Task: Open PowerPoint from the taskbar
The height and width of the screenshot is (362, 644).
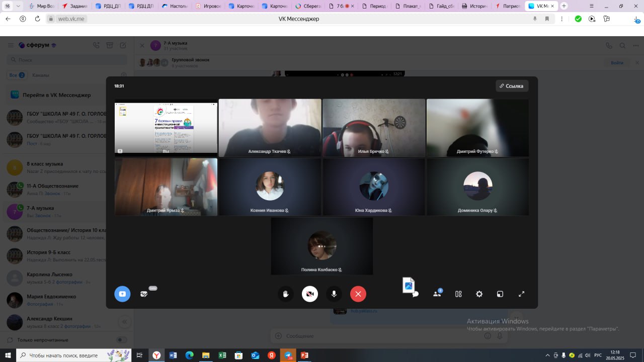Action: pyautogui.click(x=304, y=355)
